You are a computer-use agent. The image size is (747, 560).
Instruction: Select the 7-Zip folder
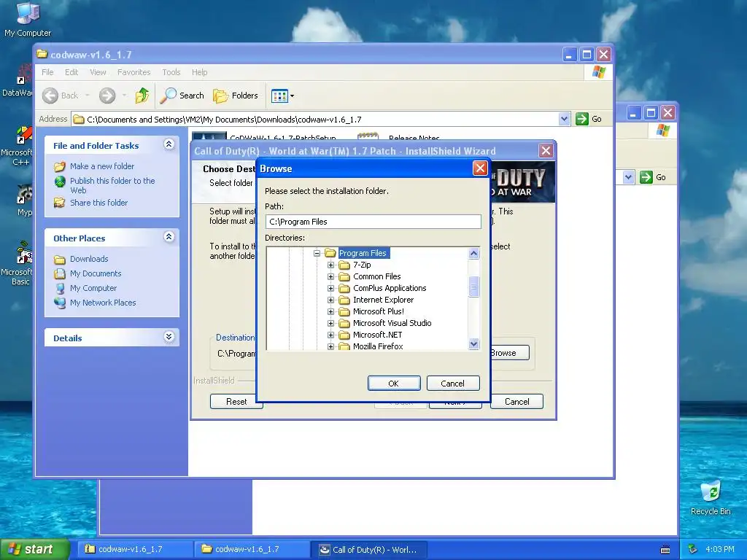point(362,265)
